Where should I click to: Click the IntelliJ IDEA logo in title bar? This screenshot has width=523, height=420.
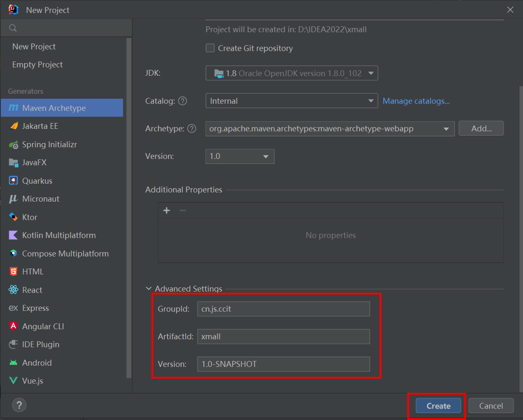(13, 10)
